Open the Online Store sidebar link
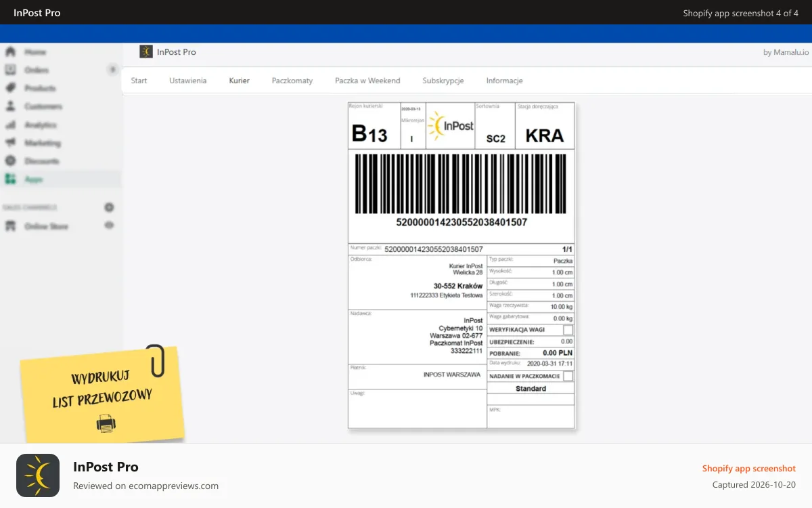The image size is (812, 508). [47, 226]
